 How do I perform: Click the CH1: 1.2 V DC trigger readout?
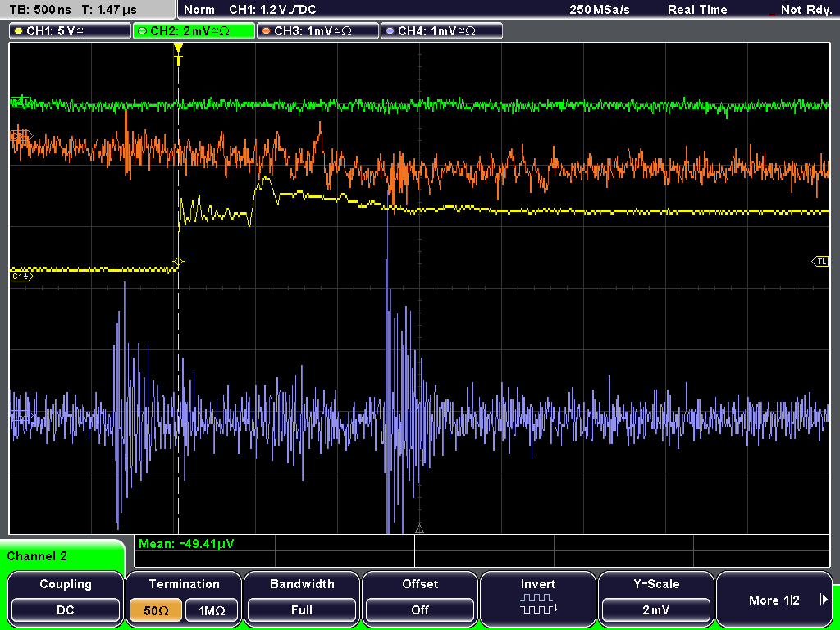pos(272,10)
